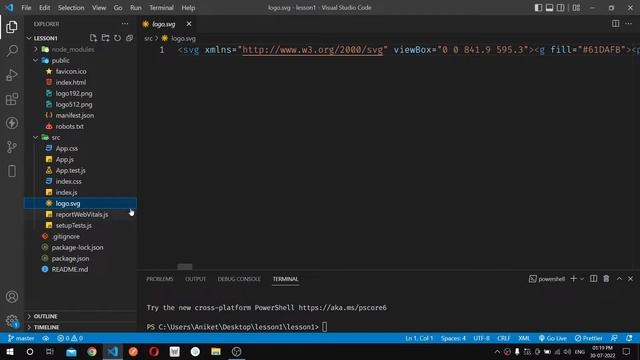Open Run and Debug view
Image resolution: width=640 pixels, height=360 pixels.
(x=12, y=75)
